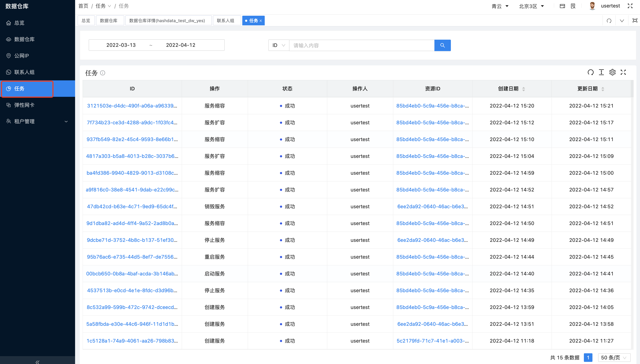
Task: Enter fullscreen with the top-right expand arrows
Action: pos(630,6)
